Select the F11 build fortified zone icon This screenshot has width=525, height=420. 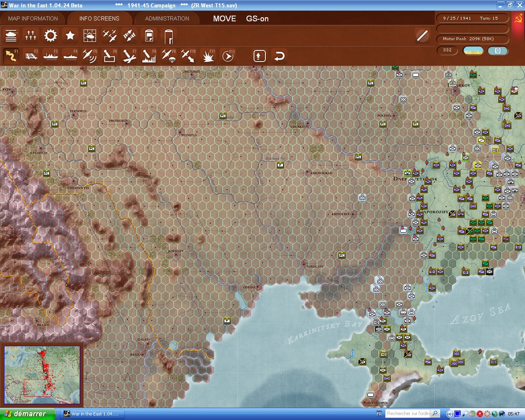[x=208, y=56]
